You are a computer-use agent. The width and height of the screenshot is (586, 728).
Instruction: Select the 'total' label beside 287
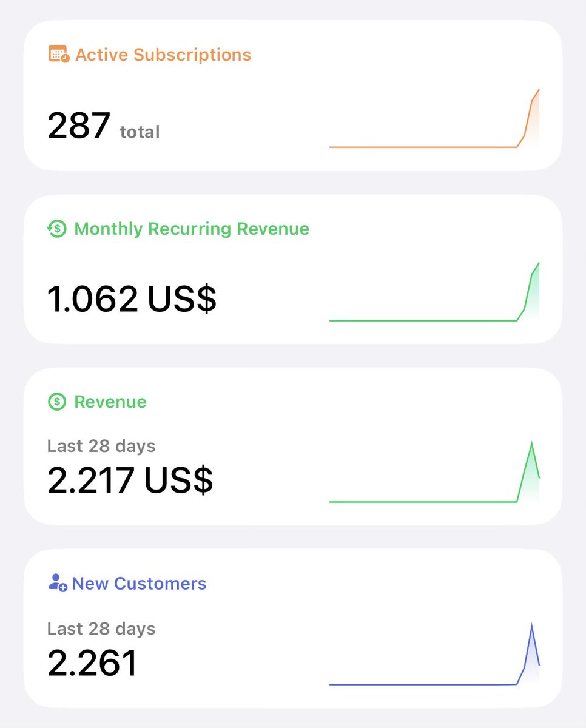(x=140, y=132)
